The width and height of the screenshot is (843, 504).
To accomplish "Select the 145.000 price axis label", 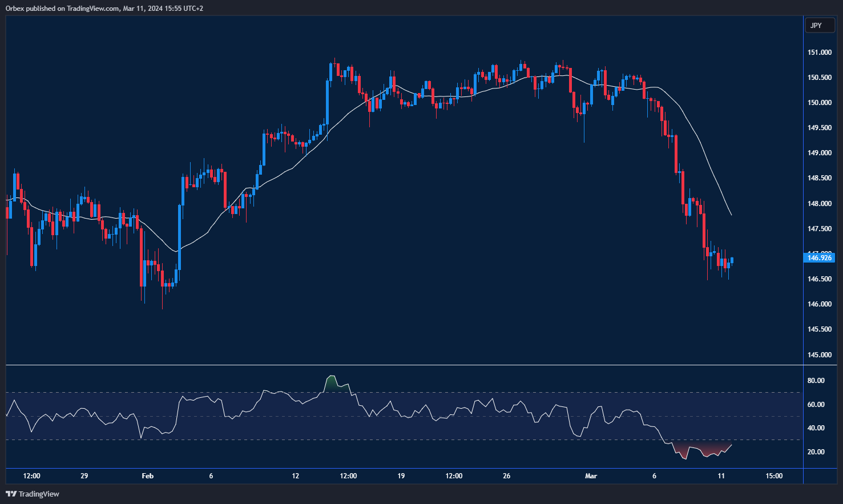I will 819,354.
